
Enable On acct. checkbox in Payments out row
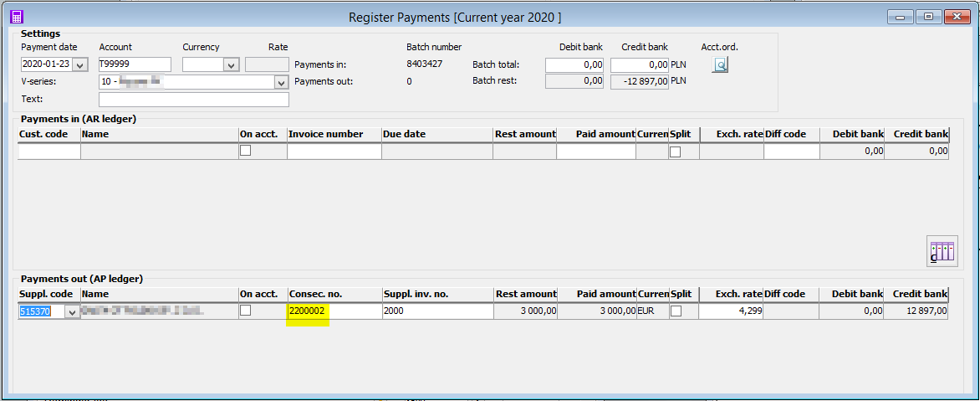point(246,311)
